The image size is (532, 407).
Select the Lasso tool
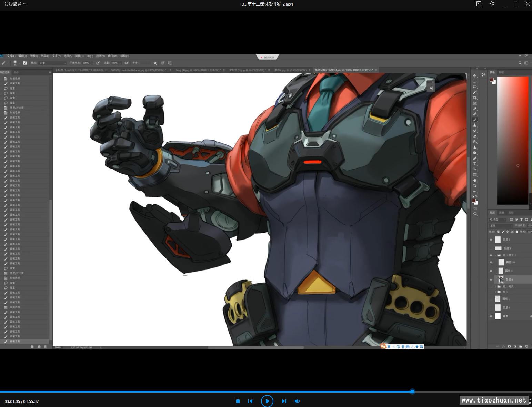click(475, 87)
